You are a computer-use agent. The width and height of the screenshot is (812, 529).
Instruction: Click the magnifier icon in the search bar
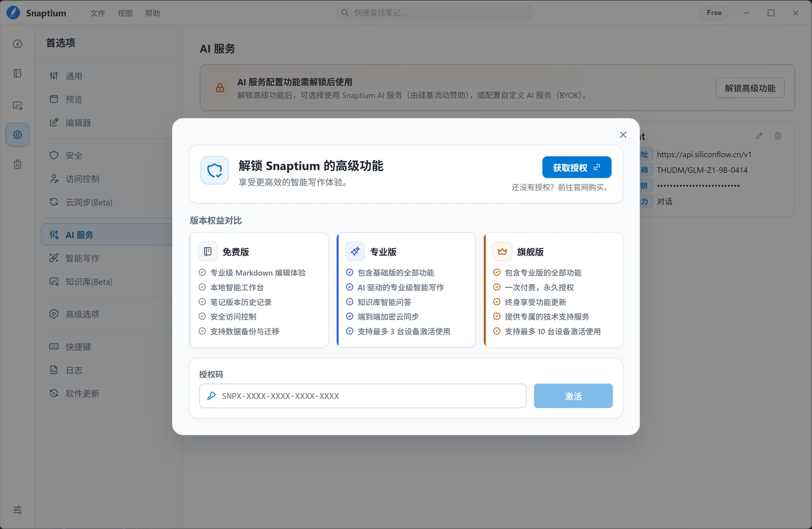(345, 13)
